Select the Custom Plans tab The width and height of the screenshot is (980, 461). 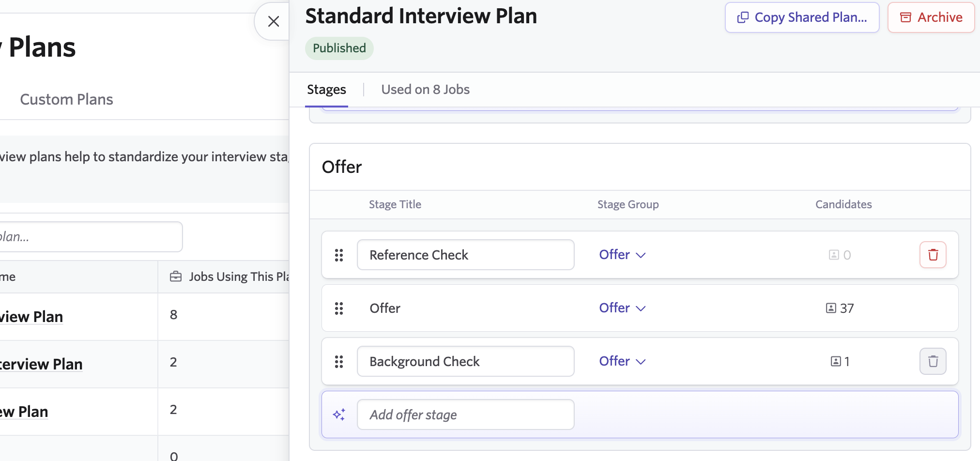point(66,99)
